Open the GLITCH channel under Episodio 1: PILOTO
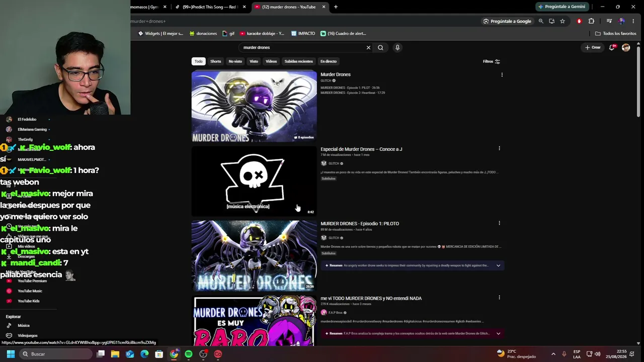Screen dimensions: 644x362 [x=334, y=237]
